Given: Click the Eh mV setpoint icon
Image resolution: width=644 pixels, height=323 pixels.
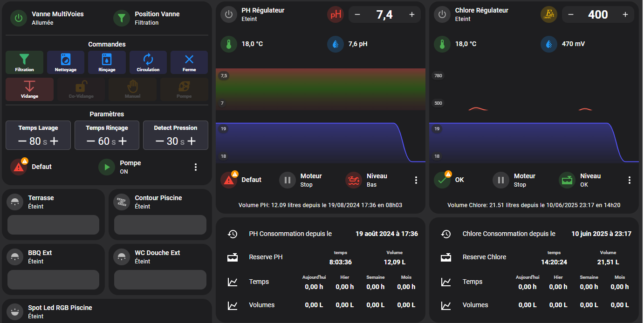Looking at the screenshot, I should pos(549,14).
